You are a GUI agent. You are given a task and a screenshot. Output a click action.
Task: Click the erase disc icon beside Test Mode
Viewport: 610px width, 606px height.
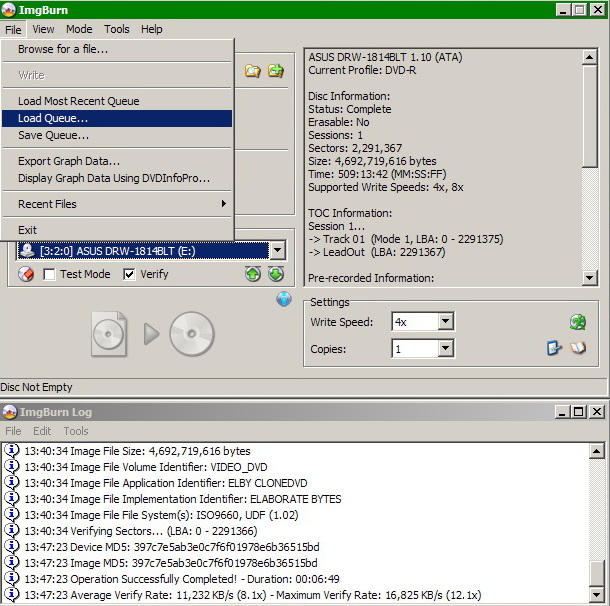[26, 274]
